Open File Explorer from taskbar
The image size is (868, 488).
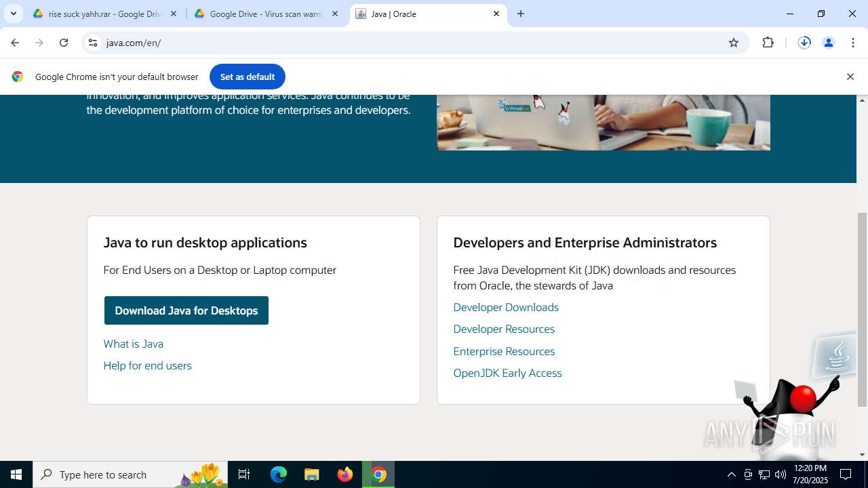coord(312,474)
